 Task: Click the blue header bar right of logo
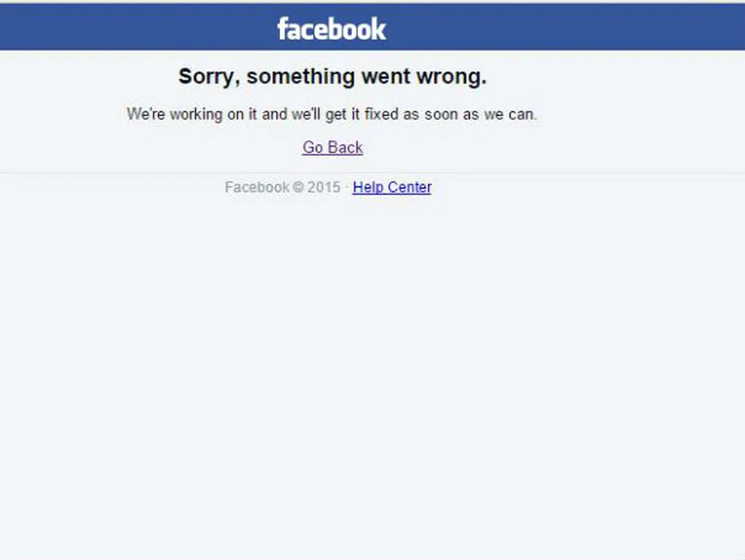tap(566, 27)
